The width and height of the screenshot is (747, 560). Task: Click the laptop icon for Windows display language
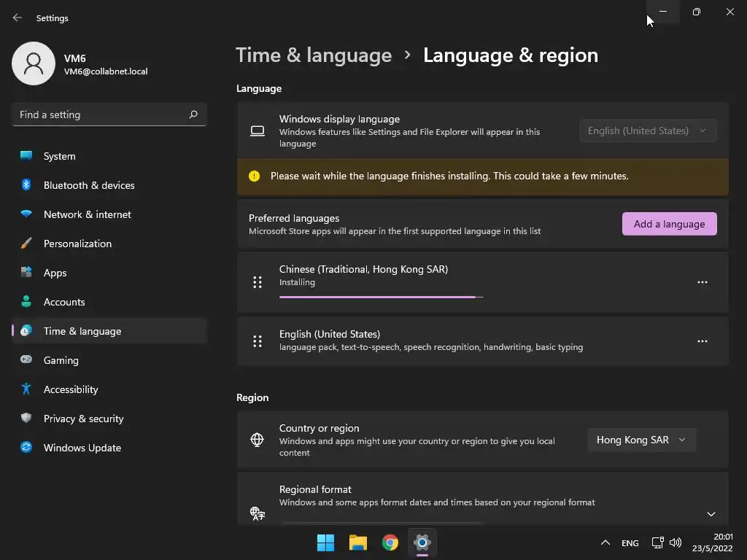[258, 131]
